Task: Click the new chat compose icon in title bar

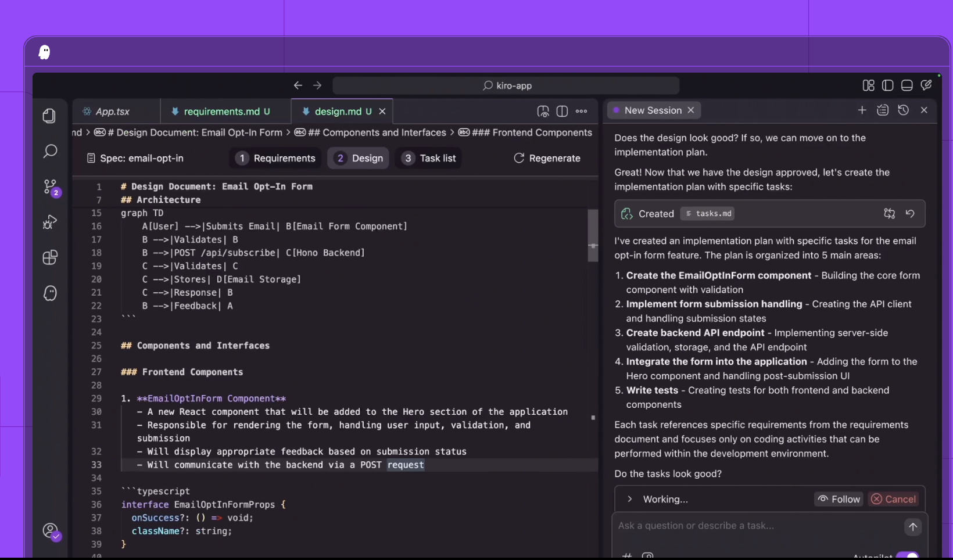Action: click(x=926, y=85)
